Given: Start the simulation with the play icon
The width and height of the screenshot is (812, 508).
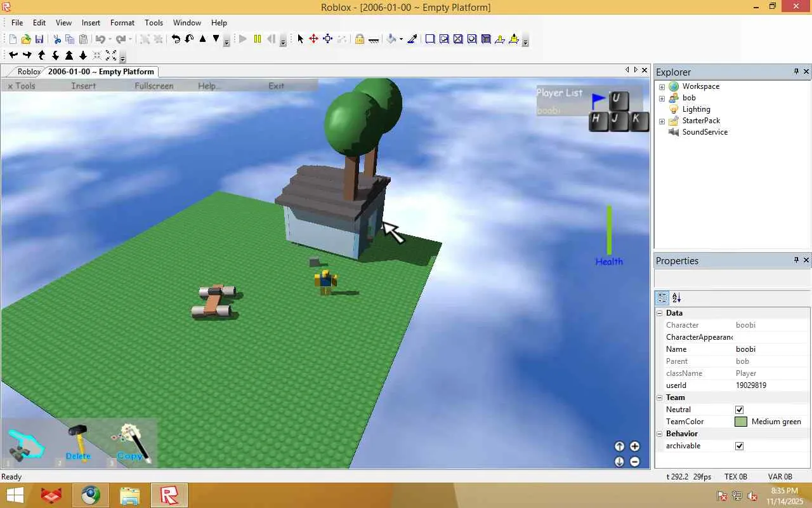Looking at the screenshot, I should [243, 39].
